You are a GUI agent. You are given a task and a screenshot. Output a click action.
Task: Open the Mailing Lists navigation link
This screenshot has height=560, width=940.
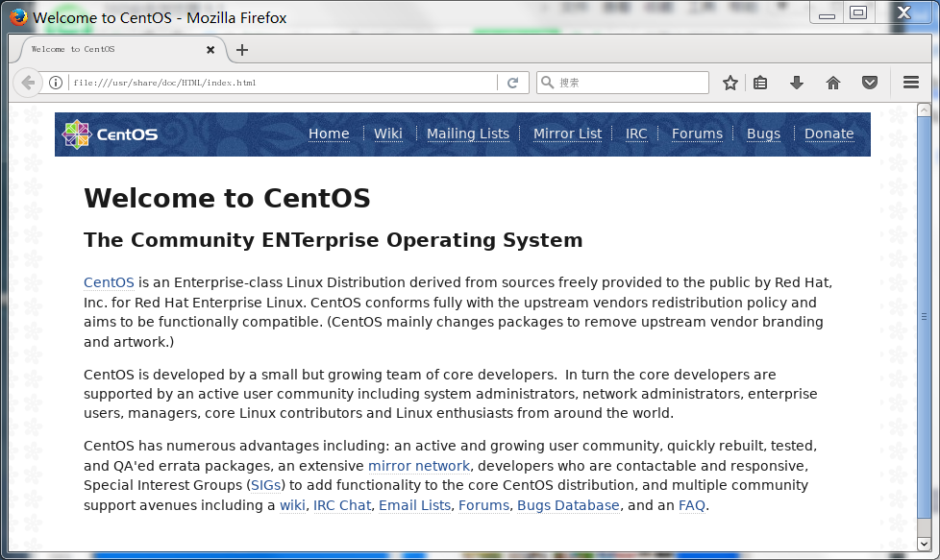tap(468, 134)
